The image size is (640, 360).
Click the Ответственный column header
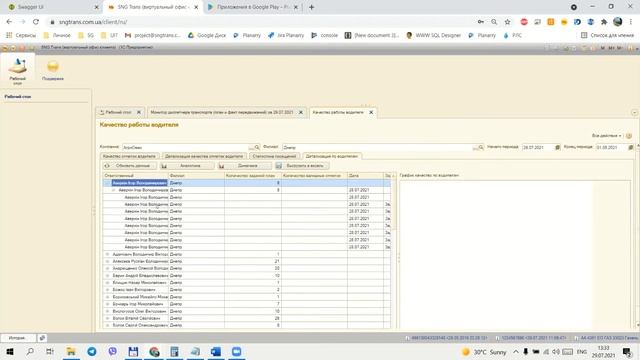pyautogui.click(x=136, y=176)
